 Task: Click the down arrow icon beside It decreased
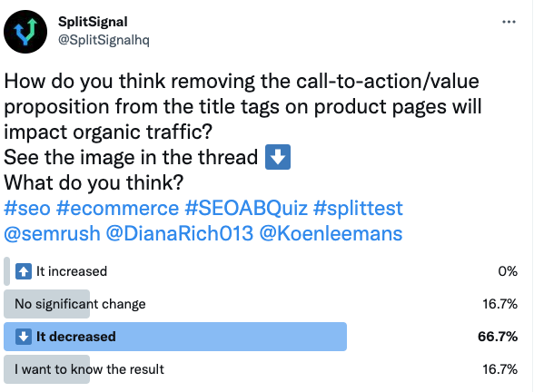pos(24,337)
